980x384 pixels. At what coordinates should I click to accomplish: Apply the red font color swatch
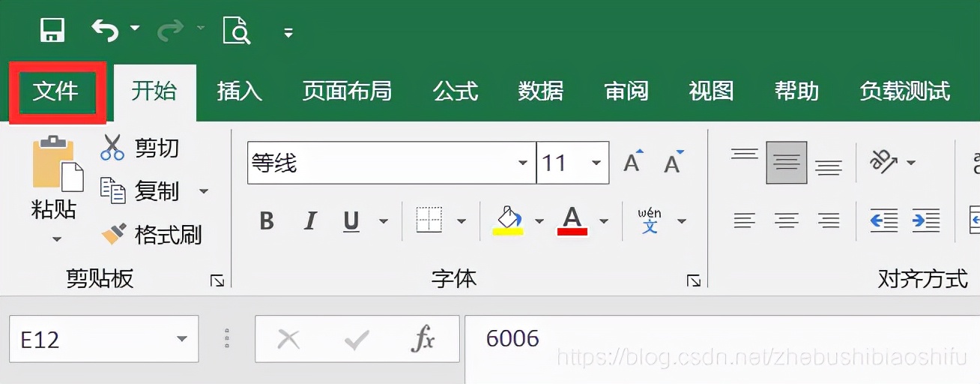tap(572, 221)
